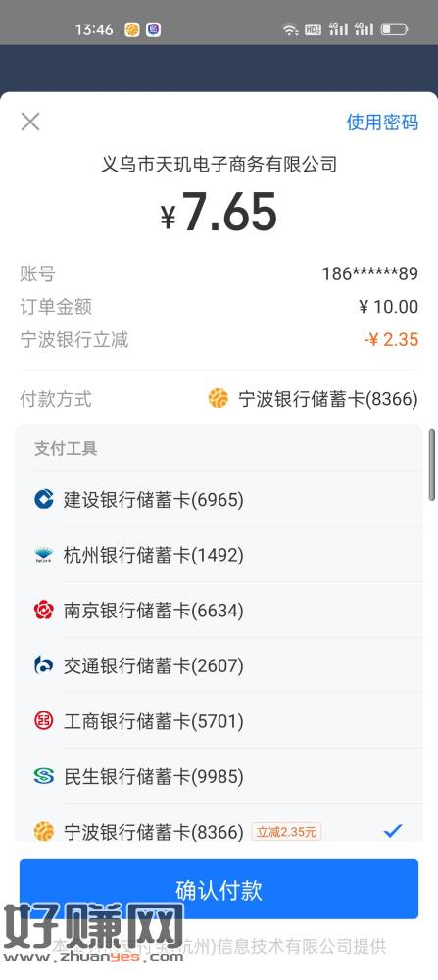Viewport: 438px width, 980px height.
Task: Tap the 南京银行 red flower icon
Action: click(44, 610)
